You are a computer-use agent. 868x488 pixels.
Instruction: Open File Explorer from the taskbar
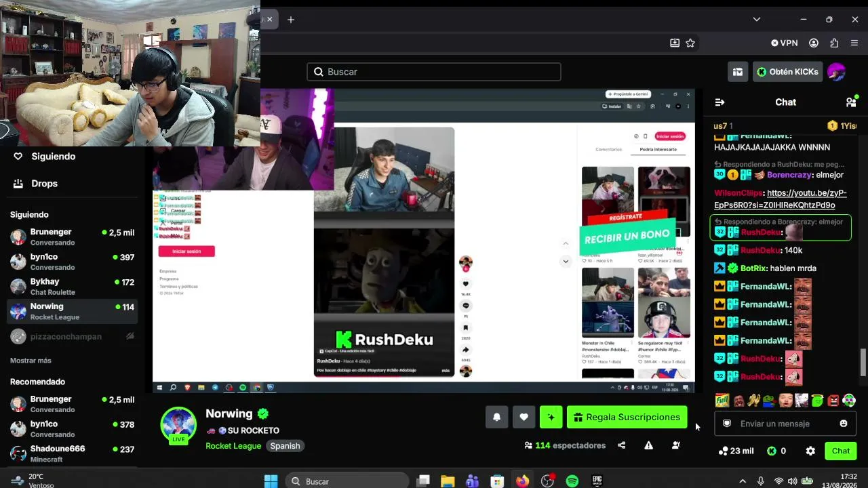pos(448,481)
